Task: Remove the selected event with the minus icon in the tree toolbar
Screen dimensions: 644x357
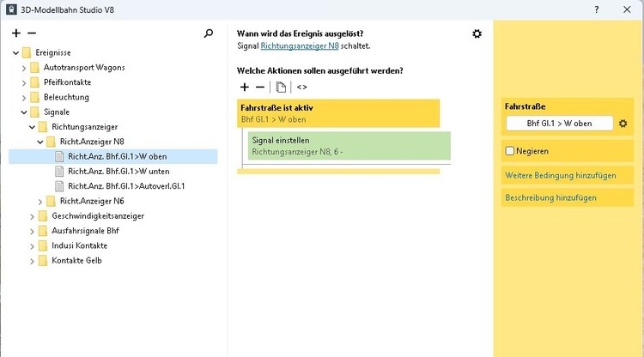Action: [32, 33]
